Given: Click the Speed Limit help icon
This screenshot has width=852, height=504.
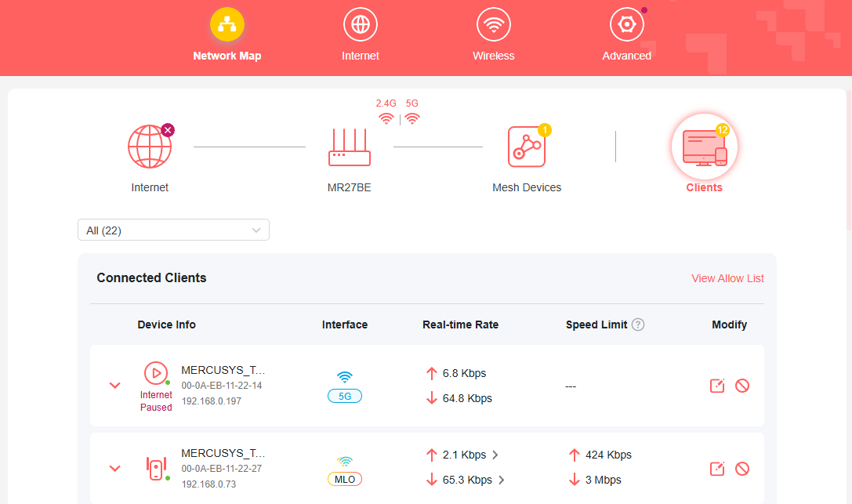Looking at the screenshot, I should pos(639,324).
